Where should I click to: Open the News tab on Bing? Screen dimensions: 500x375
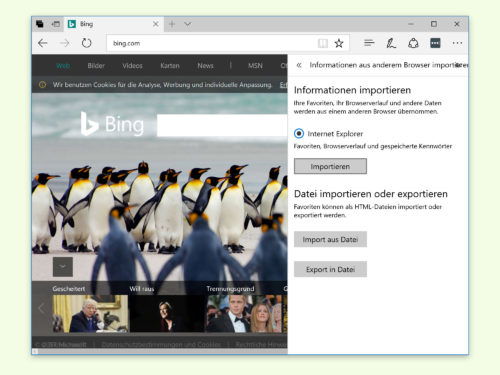point(205,66)
